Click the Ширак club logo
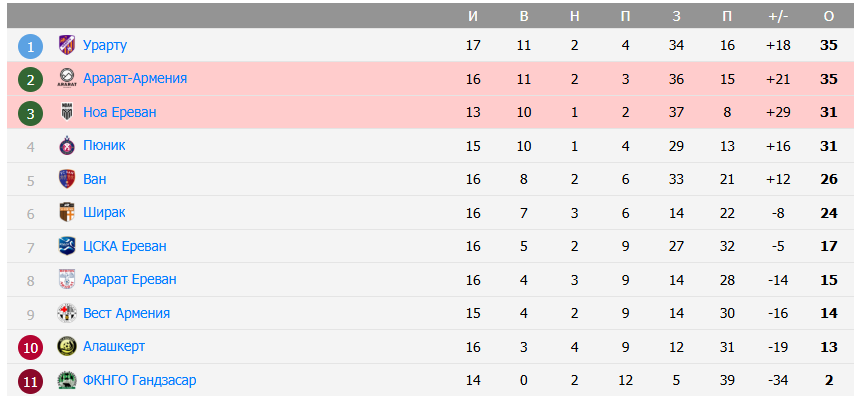The height and width of the screenshot is (407, 862). 67,213
